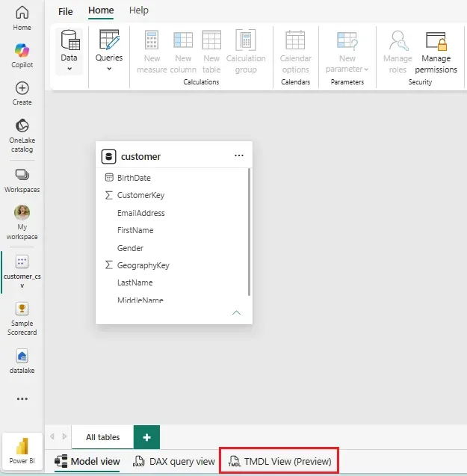Open the OneLake catalog
The image size is (467, 476).
coord(22,135)
